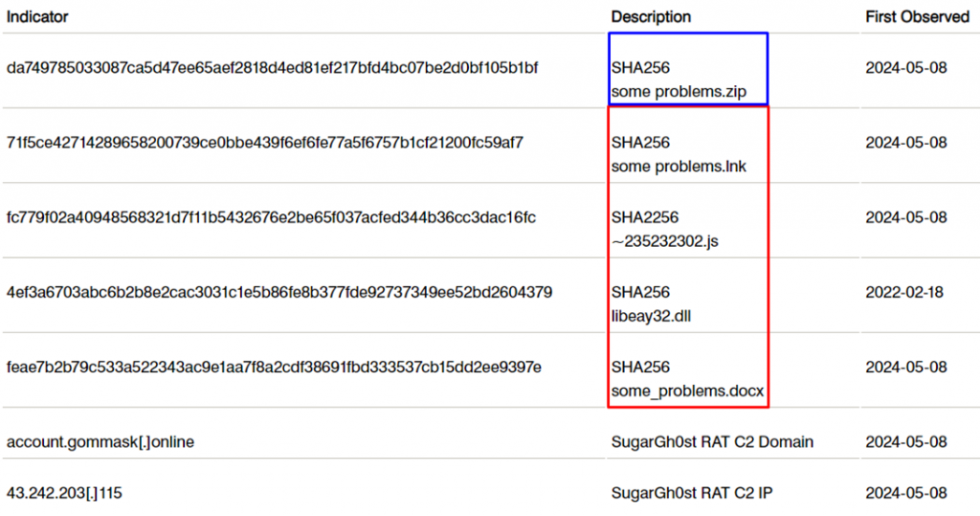Screen dimensions: 980x516
Task: Select the hash starting with fc779f02
Action: point(271,217)
